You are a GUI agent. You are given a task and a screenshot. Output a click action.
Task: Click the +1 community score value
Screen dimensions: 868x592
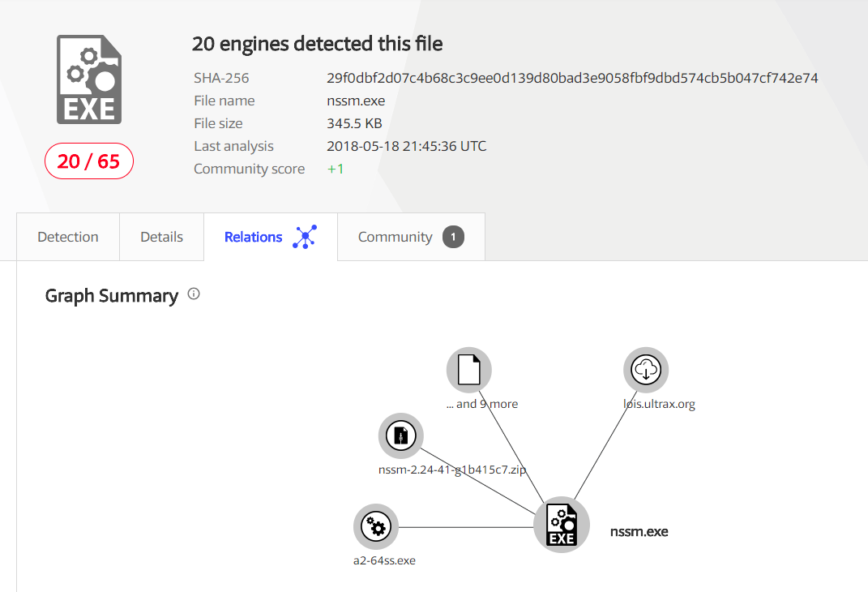[336, 169]
